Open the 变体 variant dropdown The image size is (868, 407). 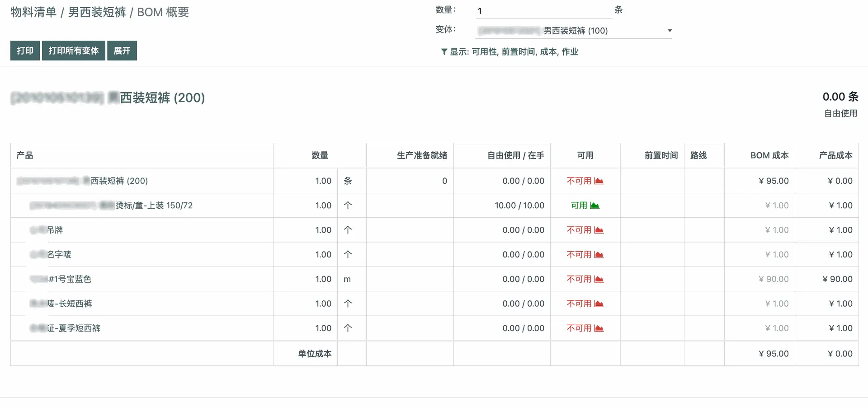pyautogui.click(x=573, y=31)
